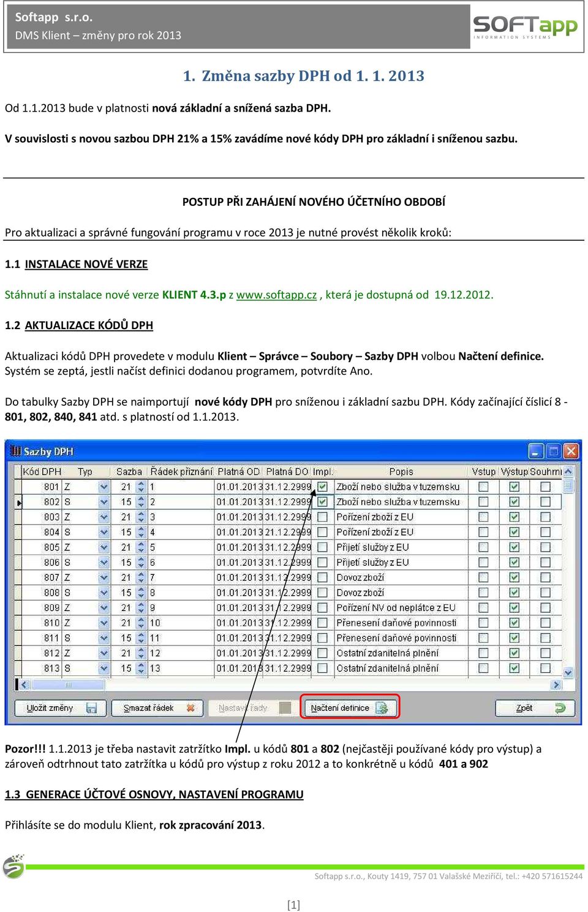The width and height of the screenshot is (588, 912).
Task: Click the Platná OD column header
Action: pyautogui.click(x=239, y=471)
